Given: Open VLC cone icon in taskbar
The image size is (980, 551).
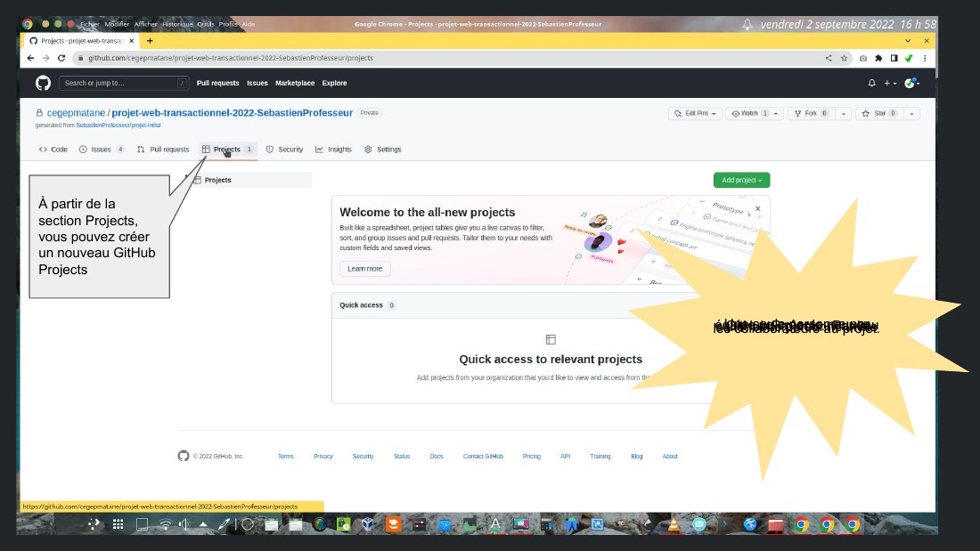Looking at the screenshot, I should [x=674, y=525].
